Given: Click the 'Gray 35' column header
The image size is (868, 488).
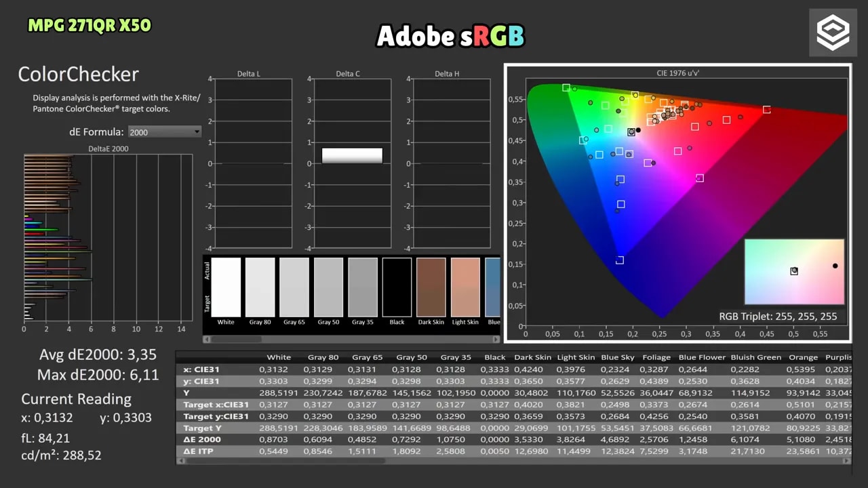Looking at the screenshot, I should click(x=456, y=357).
